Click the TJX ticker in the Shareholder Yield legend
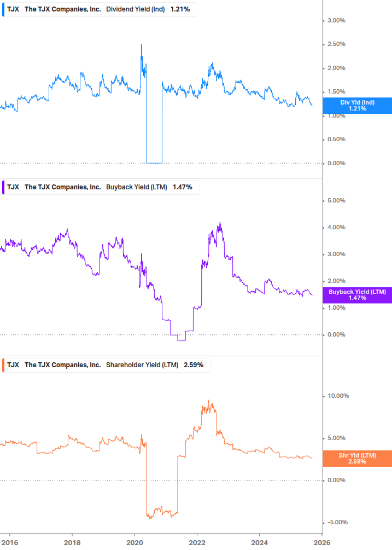 (x=13, y=365)
